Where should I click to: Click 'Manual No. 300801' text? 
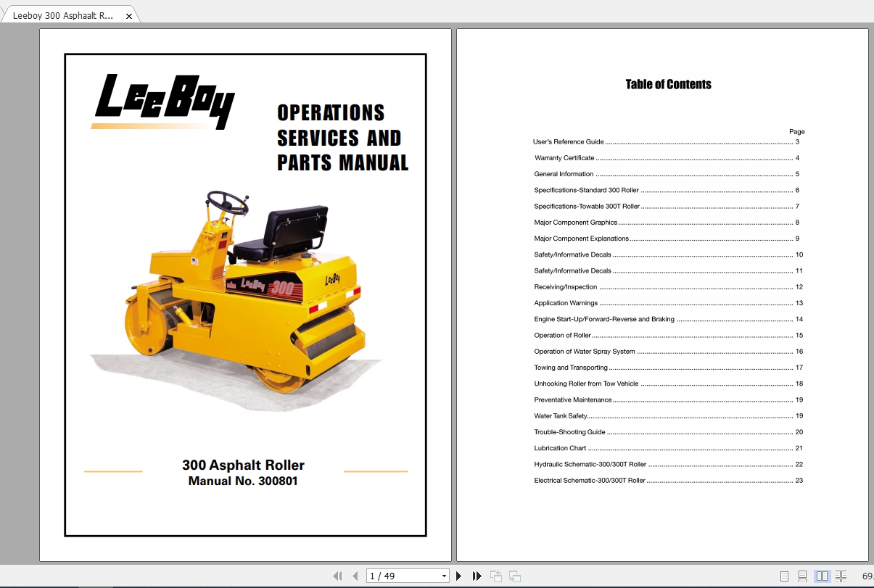[x=243, y=481]
